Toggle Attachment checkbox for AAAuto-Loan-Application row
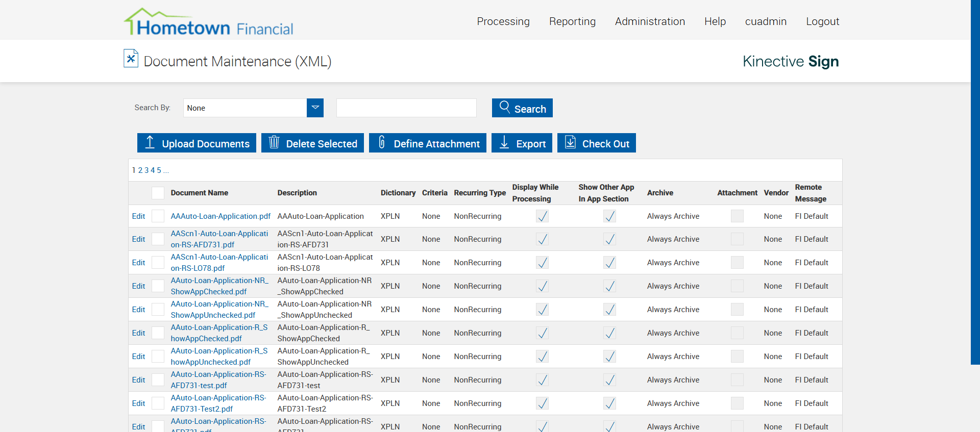The width and height of the screenshot is (980, 432). (x=737, y=216)
